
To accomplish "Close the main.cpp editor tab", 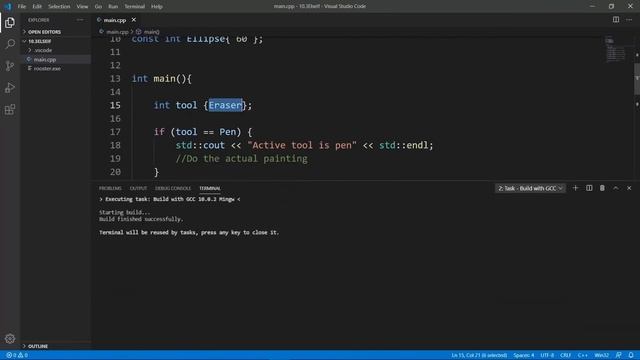I will [133, 20].
